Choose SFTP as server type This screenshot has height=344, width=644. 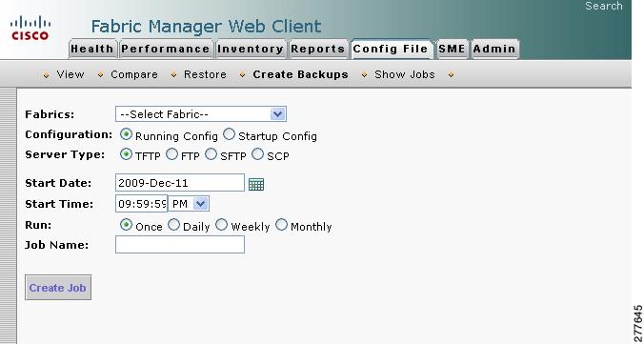(211, 154)
